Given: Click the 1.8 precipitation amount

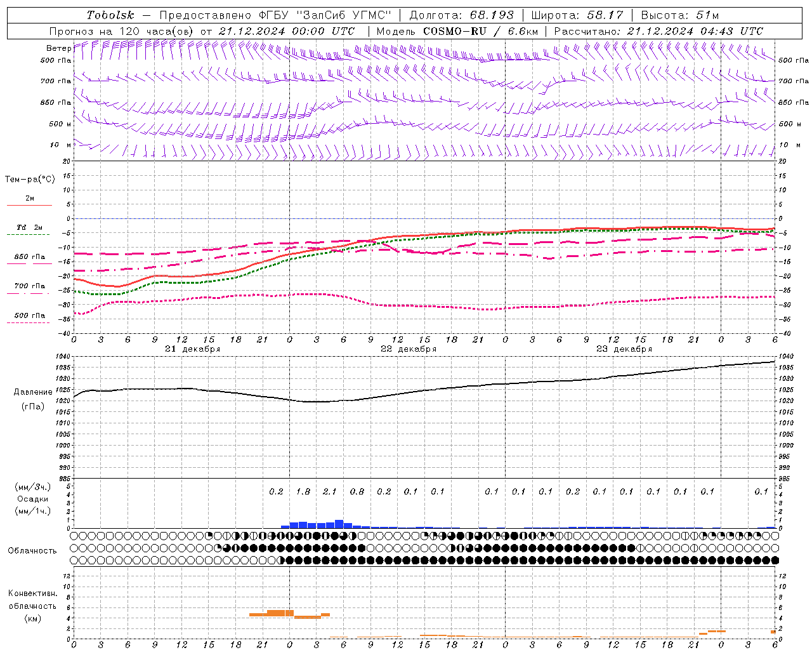Looking at the screenshot, I should coord(303,492).
